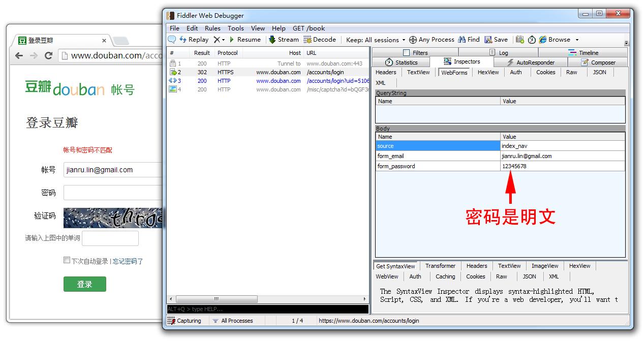Switch to the Filters tab

(415, 52)
